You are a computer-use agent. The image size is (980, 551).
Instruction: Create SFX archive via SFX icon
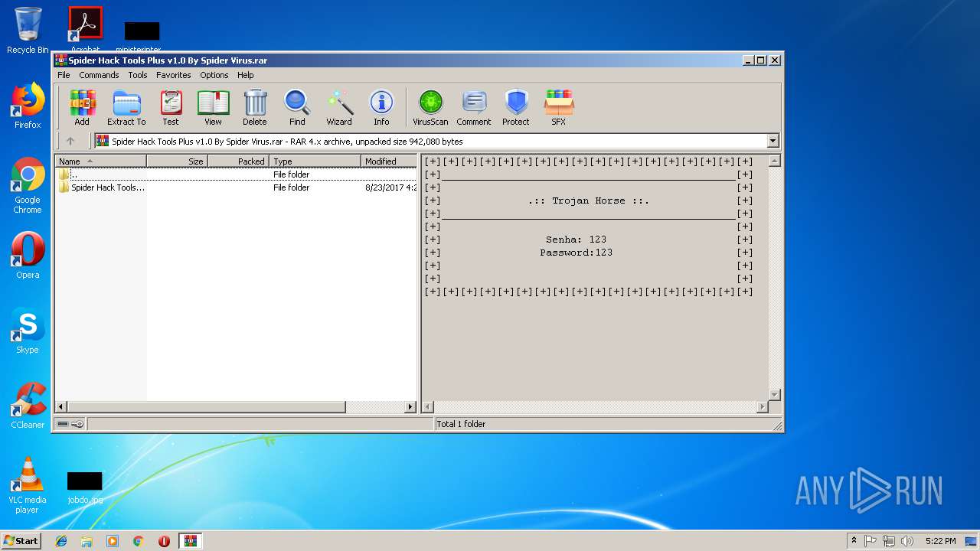559,108
